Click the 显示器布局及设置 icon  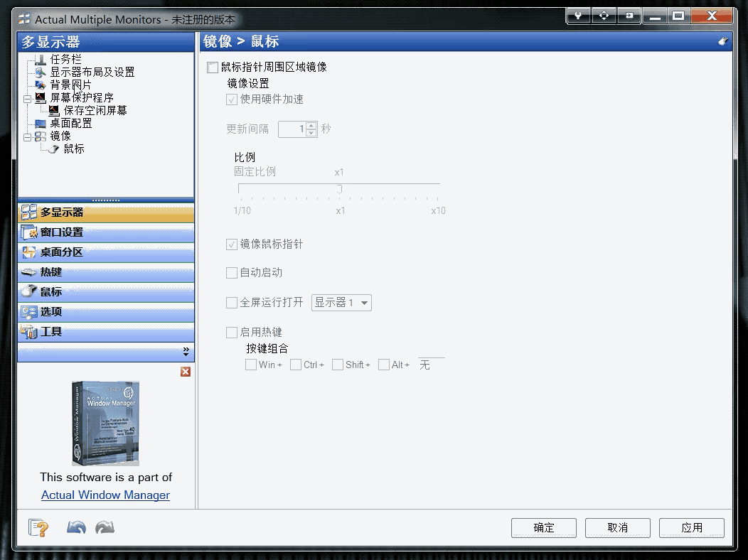click(x=41, y=72)
